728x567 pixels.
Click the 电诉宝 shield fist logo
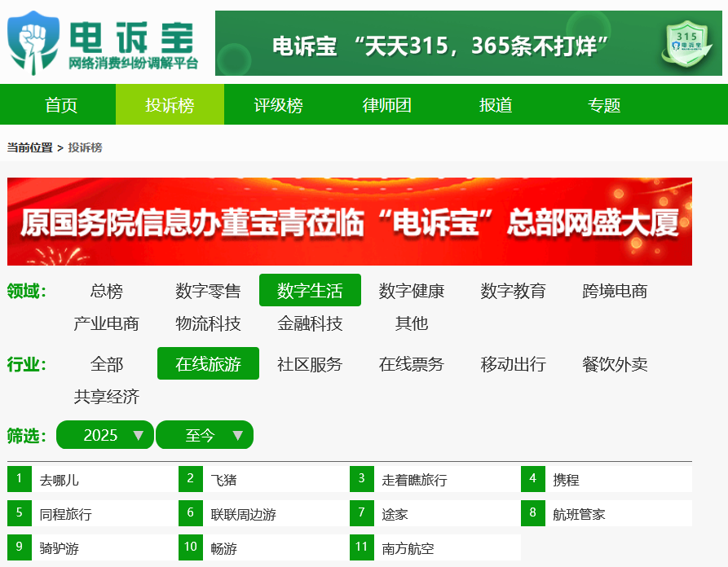[x=33, y=42]
